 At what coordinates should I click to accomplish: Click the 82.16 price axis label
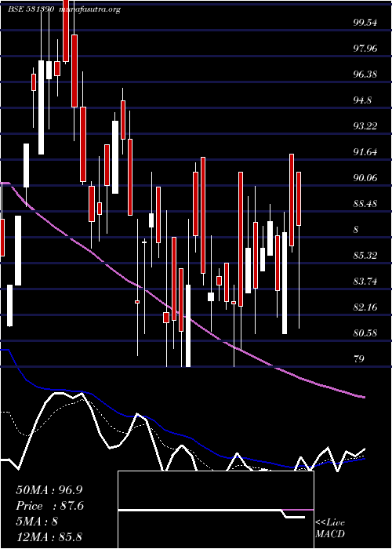click(365, 307)
